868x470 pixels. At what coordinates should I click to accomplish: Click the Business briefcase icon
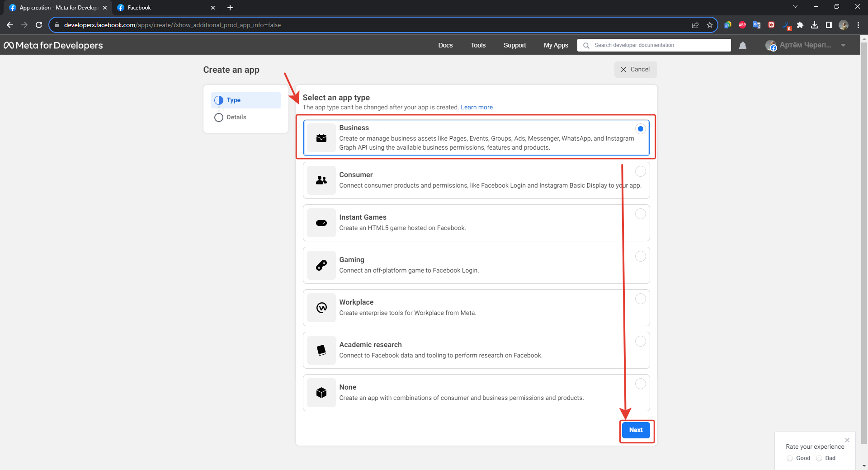coord(321,138)
